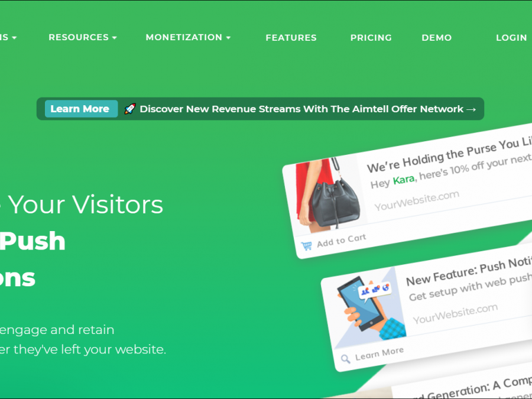Click the dropdown caret left of Resources

(14, 38)
